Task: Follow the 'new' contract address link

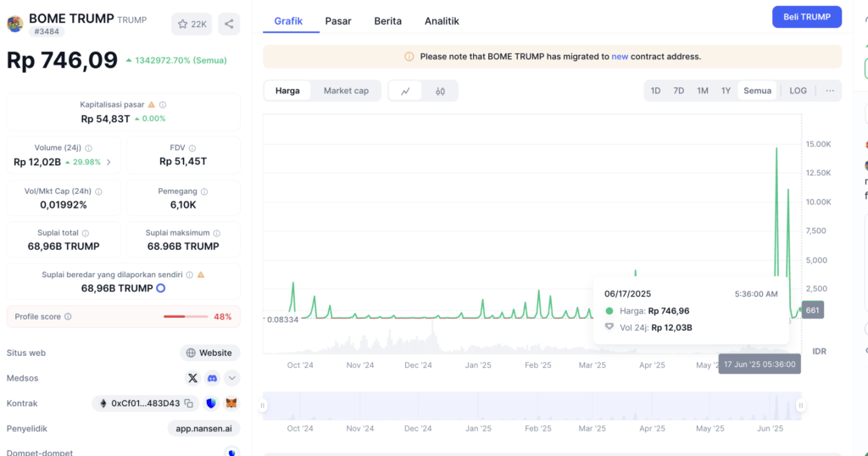Action: coord(620,57)
